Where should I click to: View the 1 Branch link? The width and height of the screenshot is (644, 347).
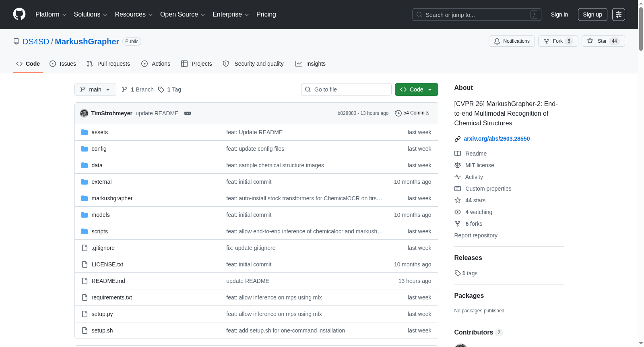tap(138, 89)
